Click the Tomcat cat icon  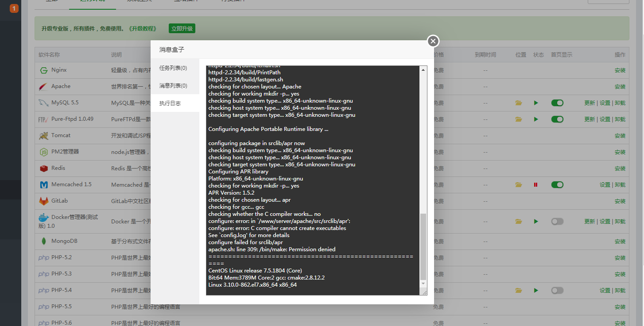click(x=43, y=136)
